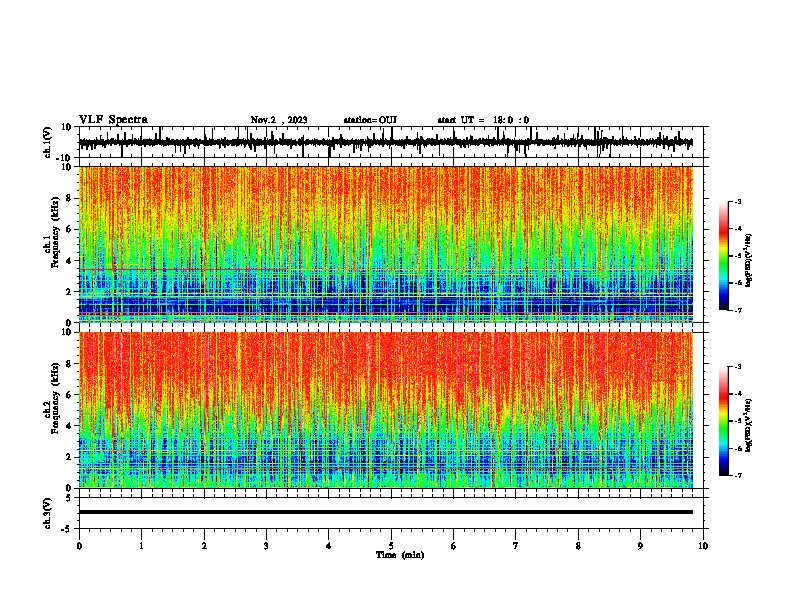Image resolution: width=792 pixels, height=612 pixels.
Task: Click the 6 kHz tick on ch.2 spectrogram
Action: pos(69,395)
